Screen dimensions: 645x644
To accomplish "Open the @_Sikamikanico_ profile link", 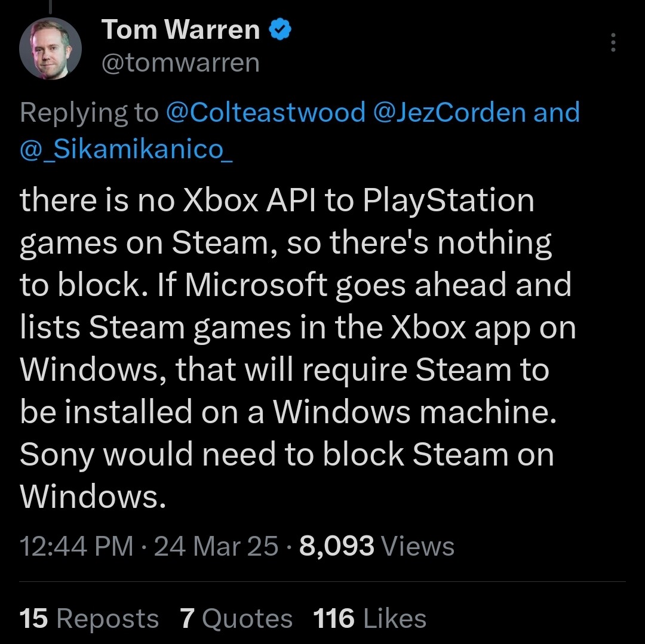I will click(126, 149).
